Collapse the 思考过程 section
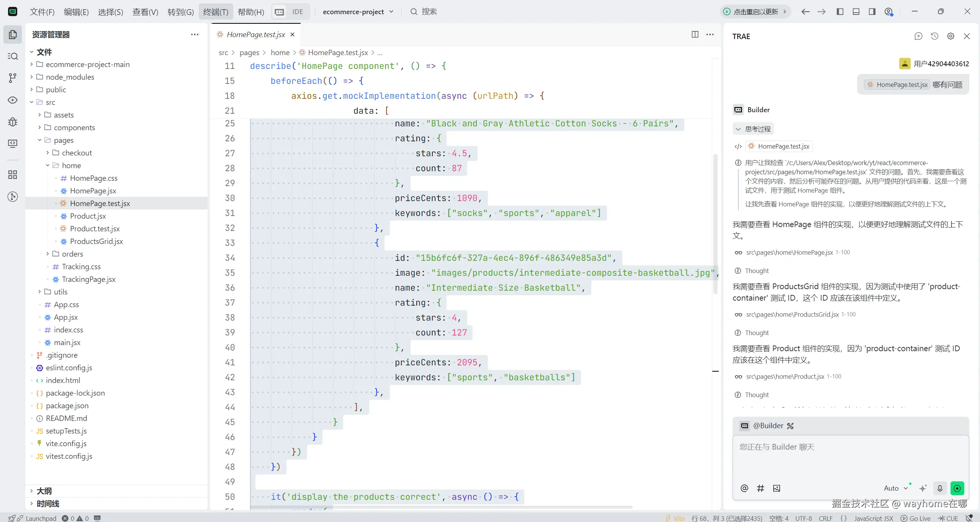980x522 pixels. (753, 129)
